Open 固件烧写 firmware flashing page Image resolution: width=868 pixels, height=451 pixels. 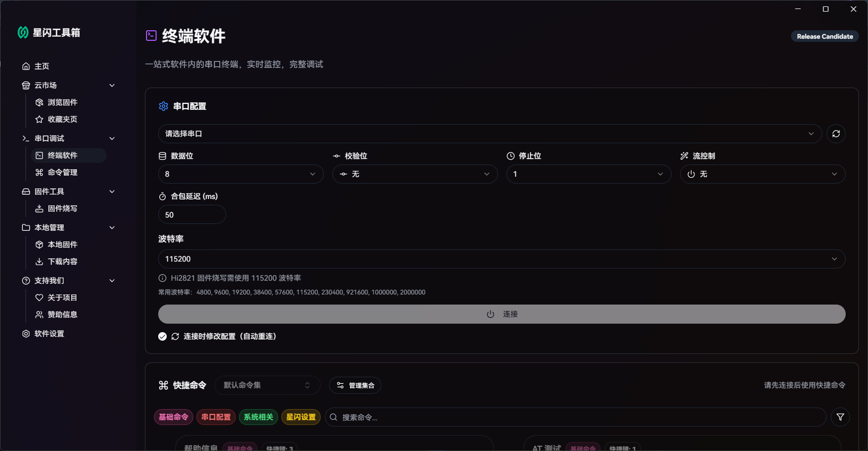click(62, 209)
